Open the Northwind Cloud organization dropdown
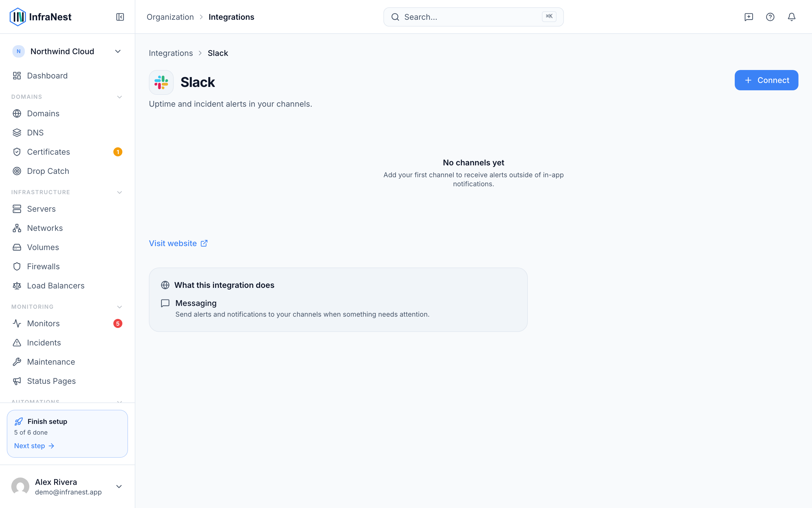The width and height of the screenshot is (812, 508). coord(67,51)
